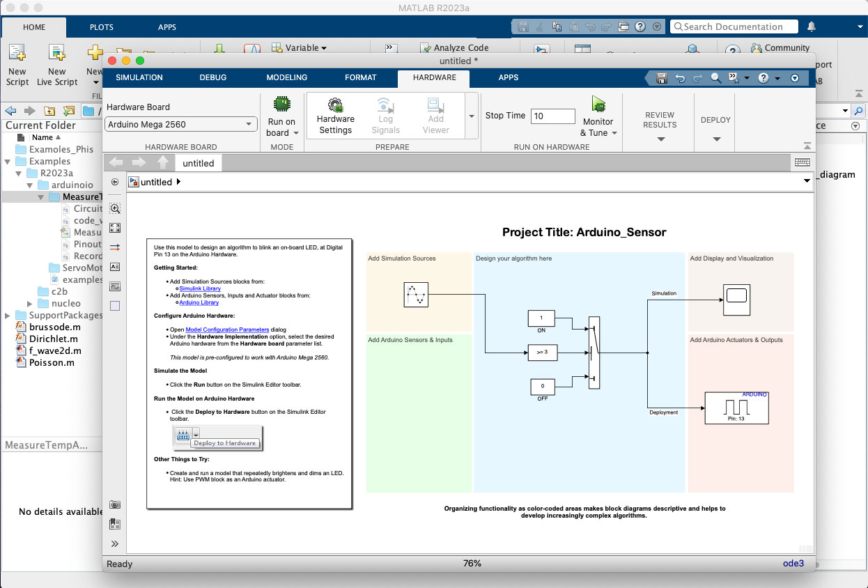Hide/show Explorer Bar circle-arrow icon
Screen dimensions: 868x588
click(x=115, y=182)
